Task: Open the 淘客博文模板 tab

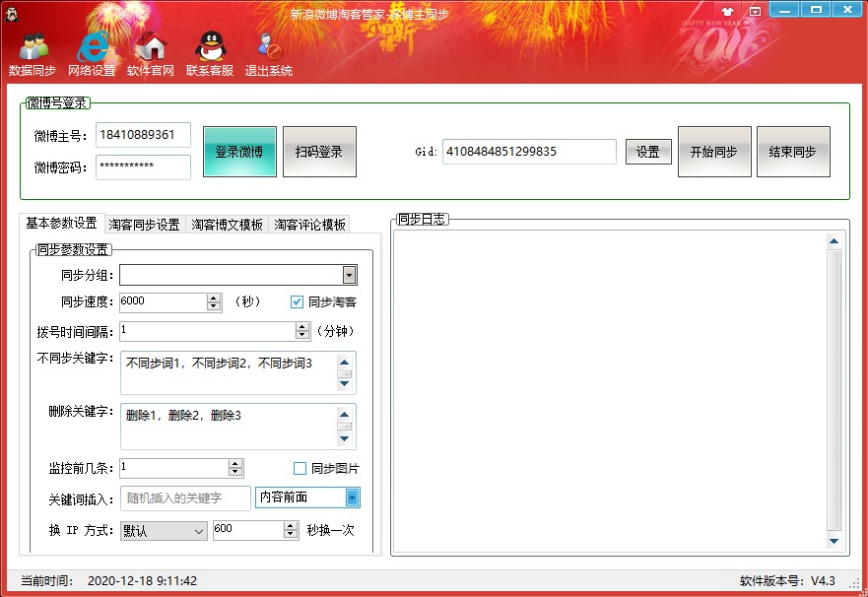Action: pos(227,224)
